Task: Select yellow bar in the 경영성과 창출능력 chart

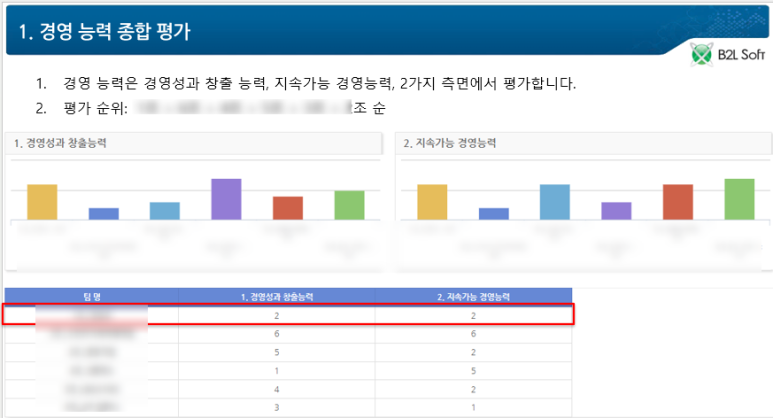Action: pos(42,201)
